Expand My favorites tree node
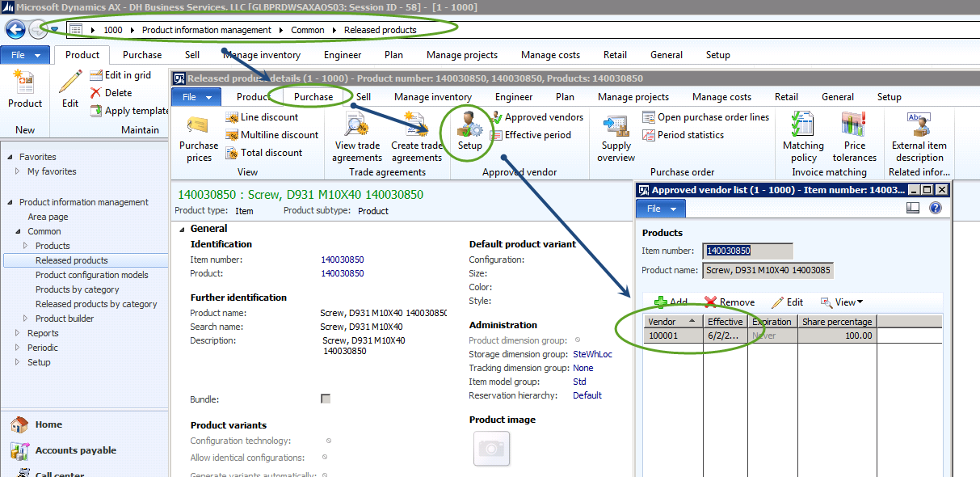Image resolution: width=980 pixels, height=477 pixels. (18, 171)
